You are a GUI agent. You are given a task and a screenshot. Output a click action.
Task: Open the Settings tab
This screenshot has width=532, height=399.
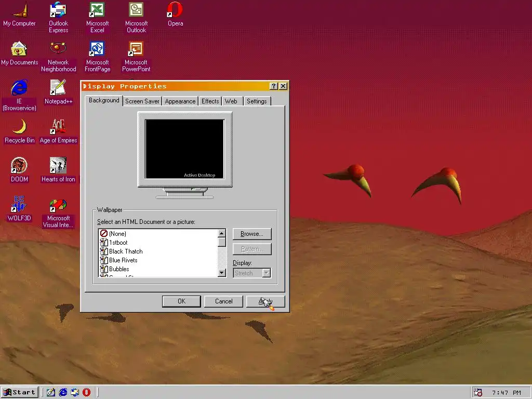[257, 101]
